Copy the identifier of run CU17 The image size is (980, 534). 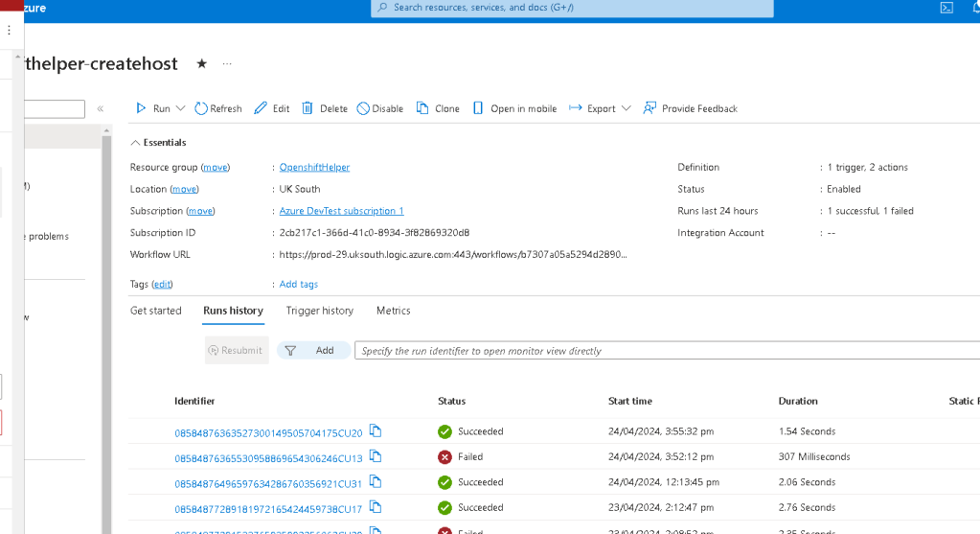click(375, 506)
